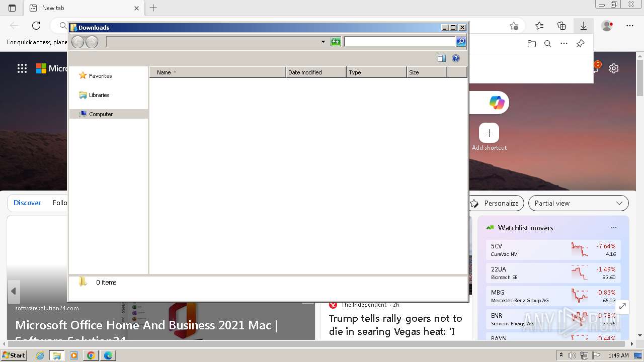The image size is (644, 362).
Task: Pin the downloads flyout
Action: [x=580, y=44]
